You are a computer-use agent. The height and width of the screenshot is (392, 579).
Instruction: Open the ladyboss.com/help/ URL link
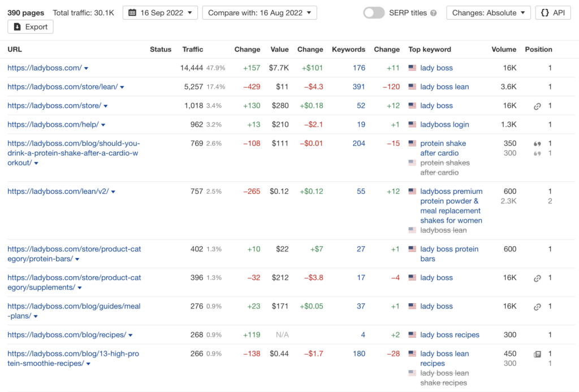coord(53,124)
